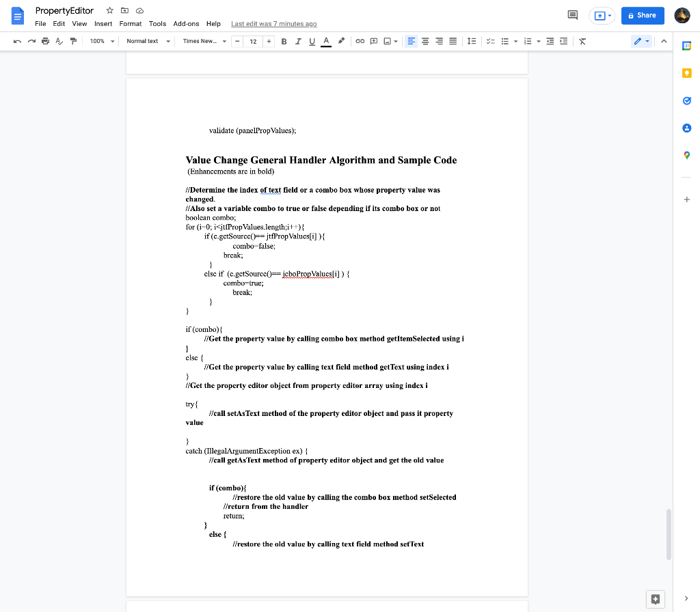The height and width of the screenshot is (612, 700).
Task: Click the Explore button at bottom right
Action: 655,598
